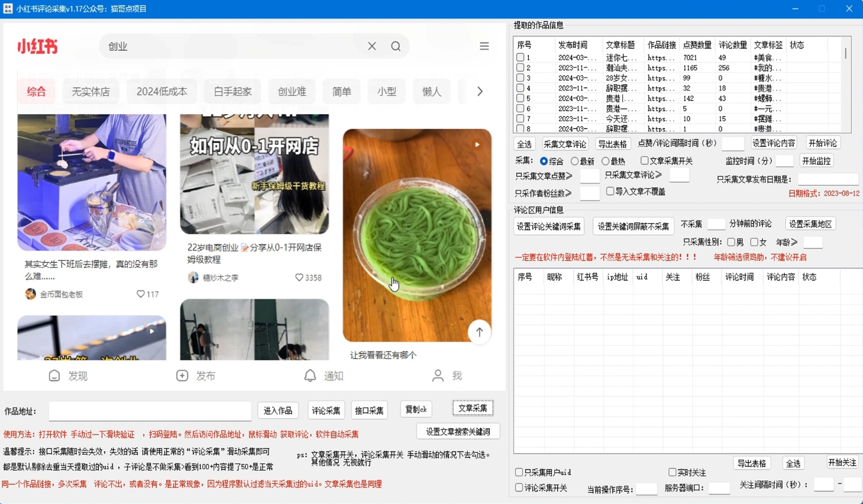Open the 我 profile icon
This screenshot has height=504, width=863.
[438, 376]
